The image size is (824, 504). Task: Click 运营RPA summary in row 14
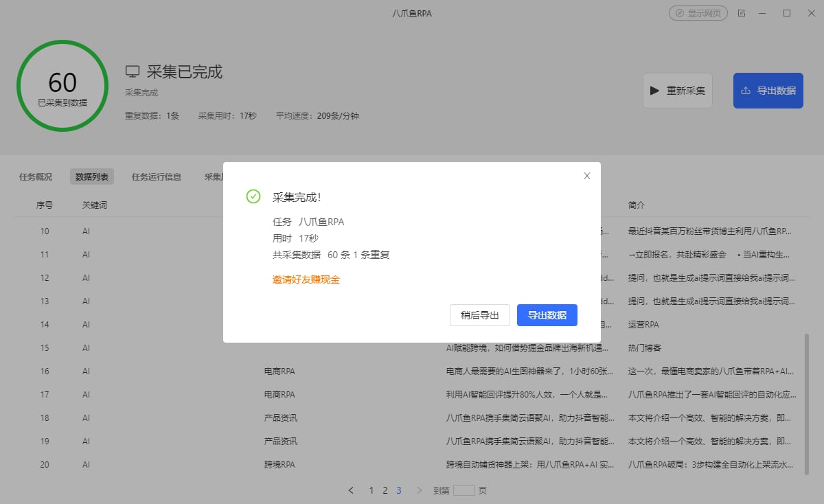pyautogui.click(x=643, y=325)
